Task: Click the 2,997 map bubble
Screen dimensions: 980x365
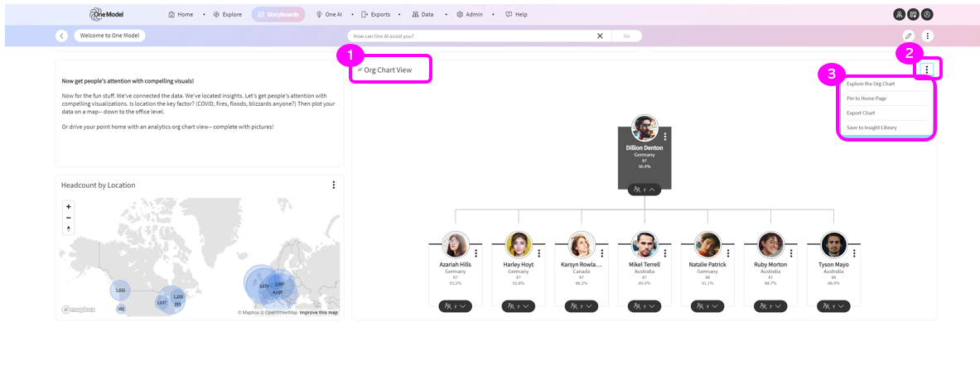Action: tap(278, 284)
